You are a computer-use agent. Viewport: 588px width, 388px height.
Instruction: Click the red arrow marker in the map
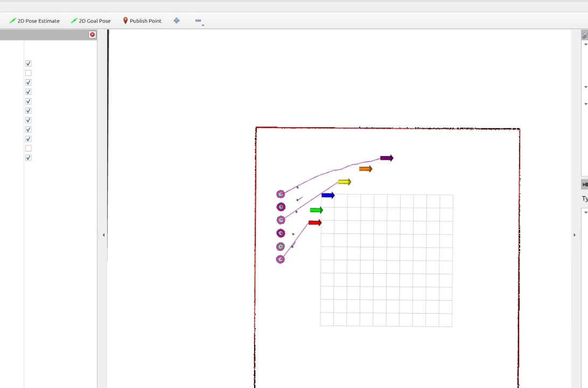(x=315, y=223)
